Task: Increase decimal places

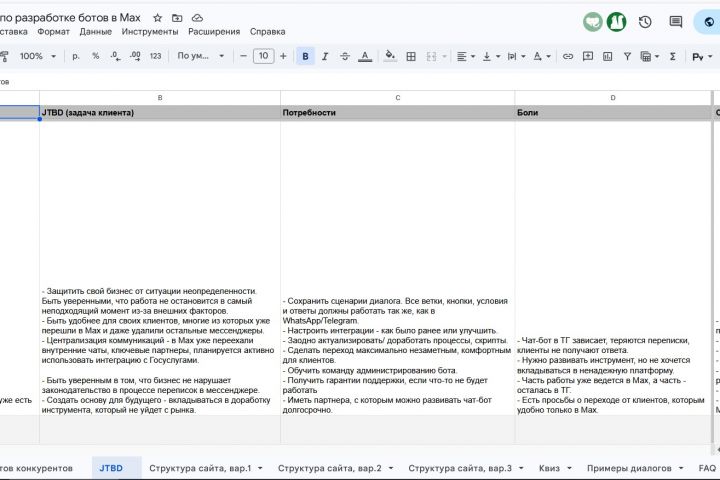Action: pyautogui.click(x=135, y=56)
